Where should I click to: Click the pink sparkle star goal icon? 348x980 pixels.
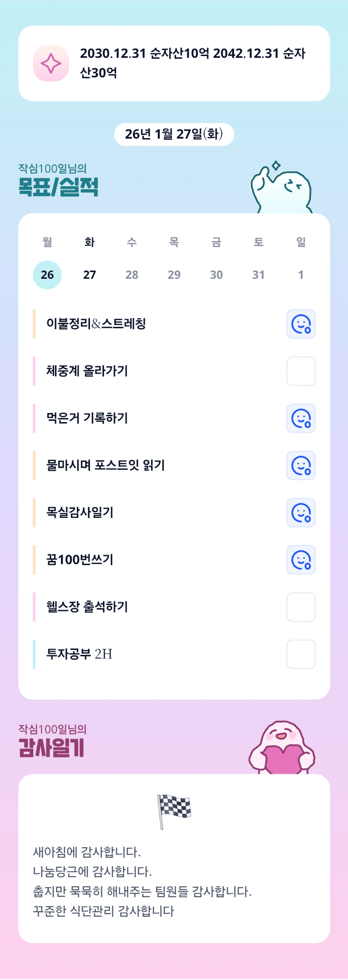(x=51, y=63)
